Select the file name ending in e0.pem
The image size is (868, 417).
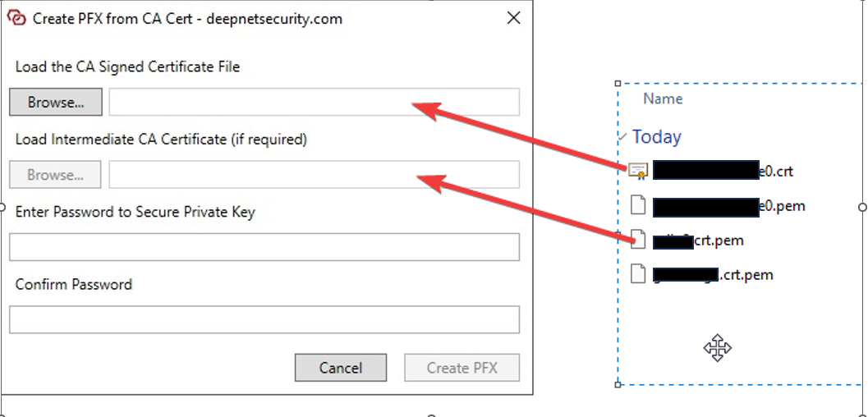coord(723,205)
